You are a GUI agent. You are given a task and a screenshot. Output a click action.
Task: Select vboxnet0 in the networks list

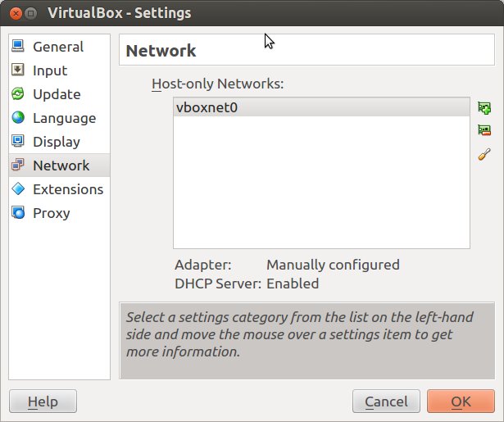(321, 107)
